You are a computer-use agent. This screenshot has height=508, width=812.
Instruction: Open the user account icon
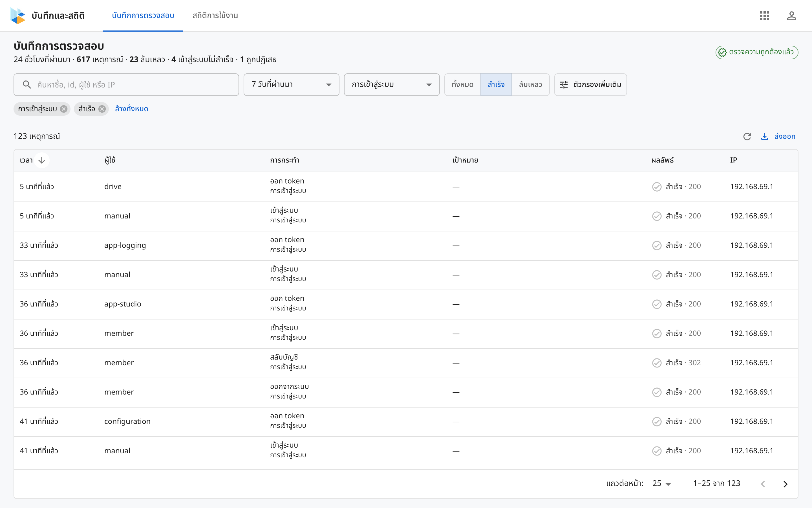pyautogui.click(x=791, y=16)
